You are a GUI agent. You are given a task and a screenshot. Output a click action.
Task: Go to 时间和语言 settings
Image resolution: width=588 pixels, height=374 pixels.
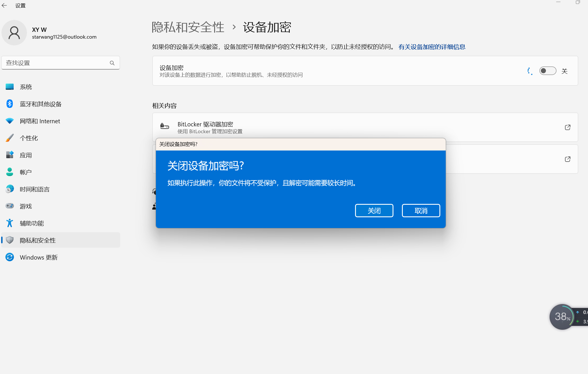pyautogui.click(x=35, y=189)
